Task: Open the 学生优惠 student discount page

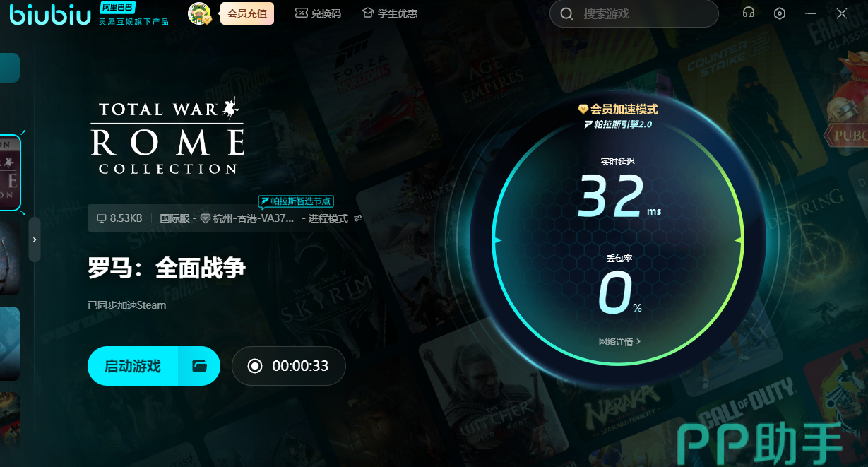Action: pyautogui.click(x=389, y=13)
